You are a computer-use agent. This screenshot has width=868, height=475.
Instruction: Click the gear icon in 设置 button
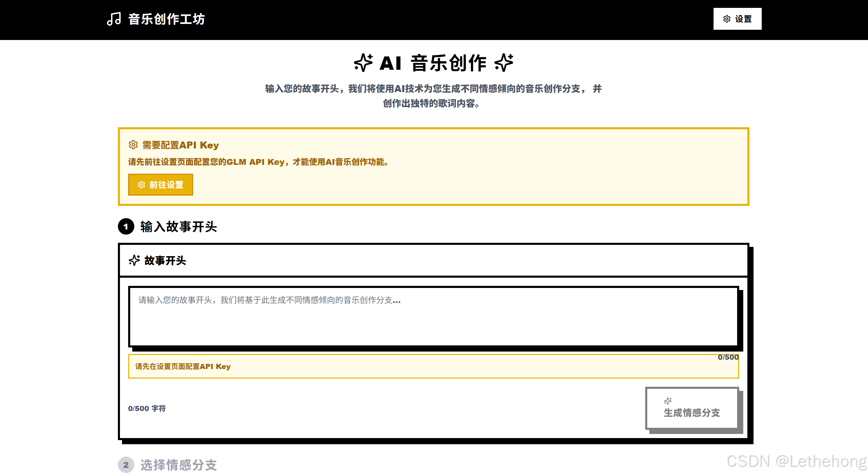click(x=727, y=19)
